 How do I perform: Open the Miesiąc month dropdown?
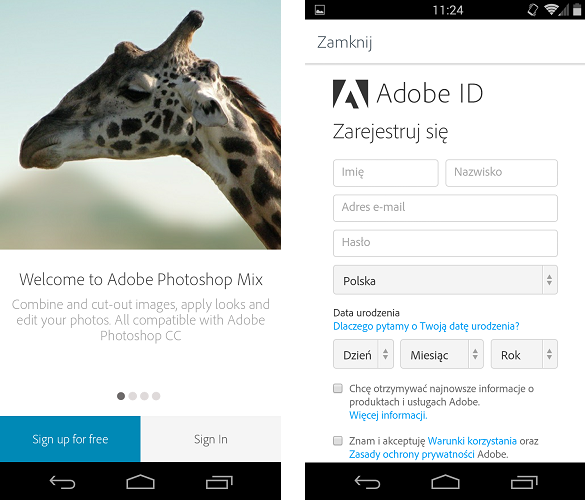[x=442, y=354]
